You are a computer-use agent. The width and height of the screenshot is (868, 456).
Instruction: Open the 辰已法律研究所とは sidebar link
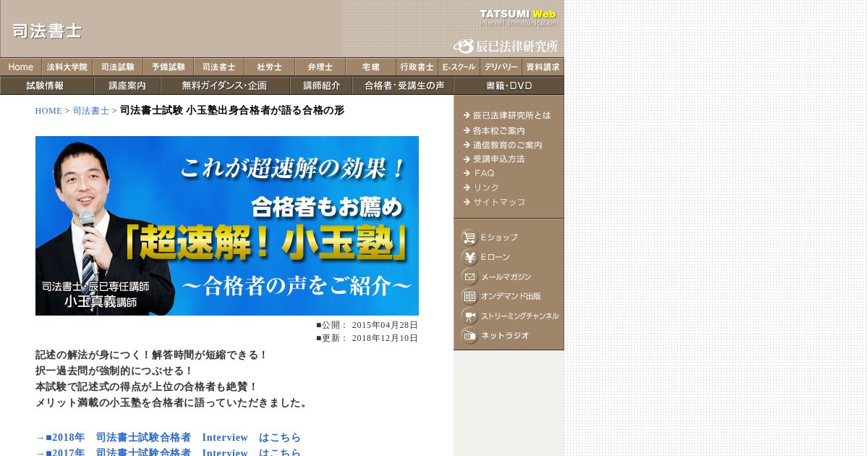point(507,116)
